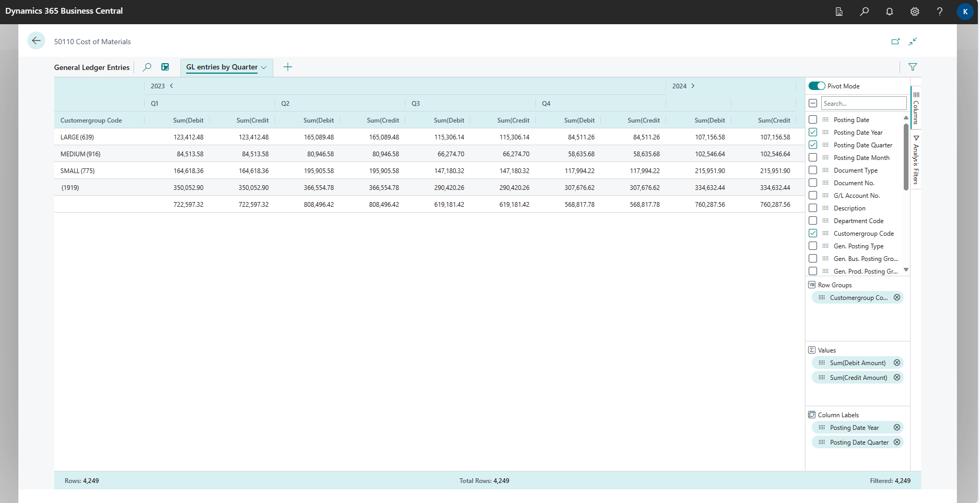This screenshot has height=503, width=980.
Task: Open the page in a new window icon
Action: pyautogui.click(x=895, y=42)
